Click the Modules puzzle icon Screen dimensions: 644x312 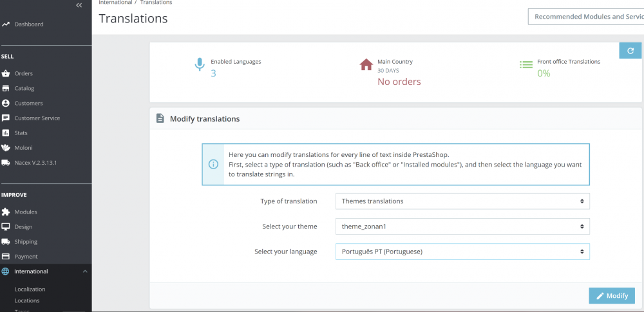click(5, 212)
